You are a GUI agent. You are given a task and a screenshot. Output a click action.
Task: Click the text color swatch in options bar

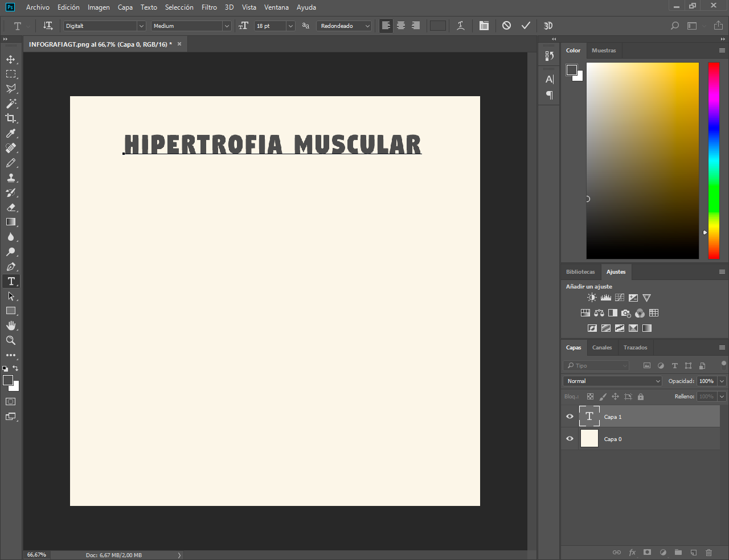[x=438, y=26]
